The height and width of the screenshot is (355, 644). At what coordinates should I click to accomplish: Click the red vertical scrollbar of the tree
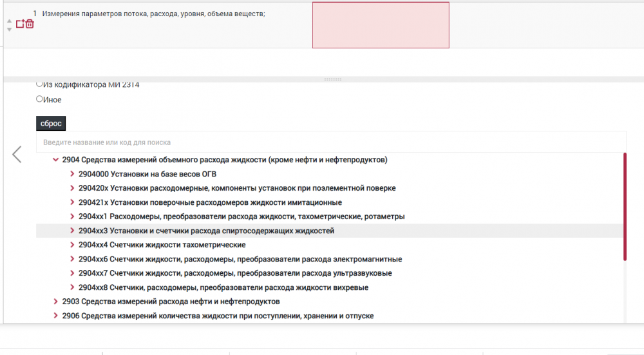(625, 206)
